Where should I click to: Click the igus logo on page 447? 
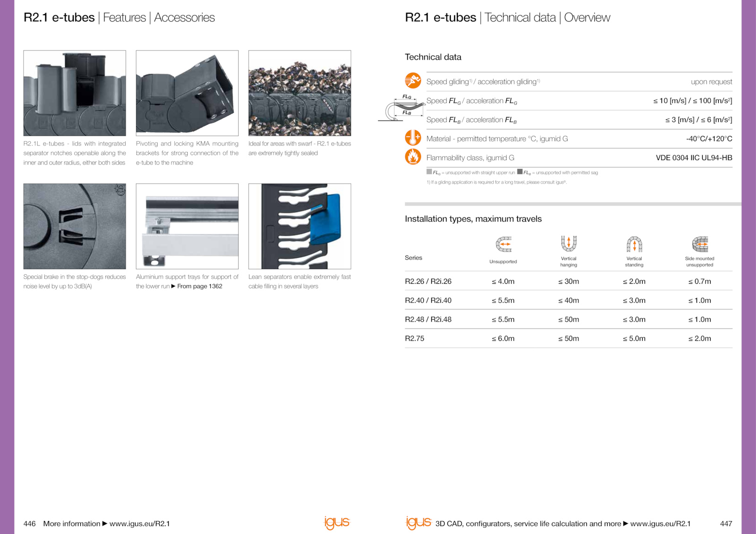[419, 522]
